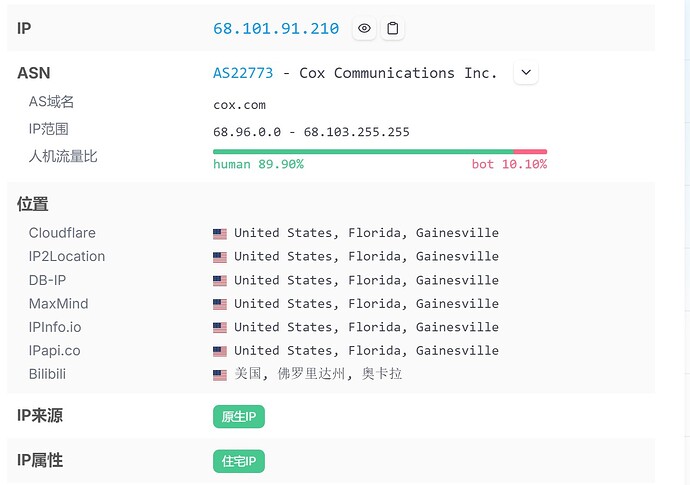690x485 pixels.
Task: Click the red bot traffic bar segment
Action: click(x=530, y=152)
